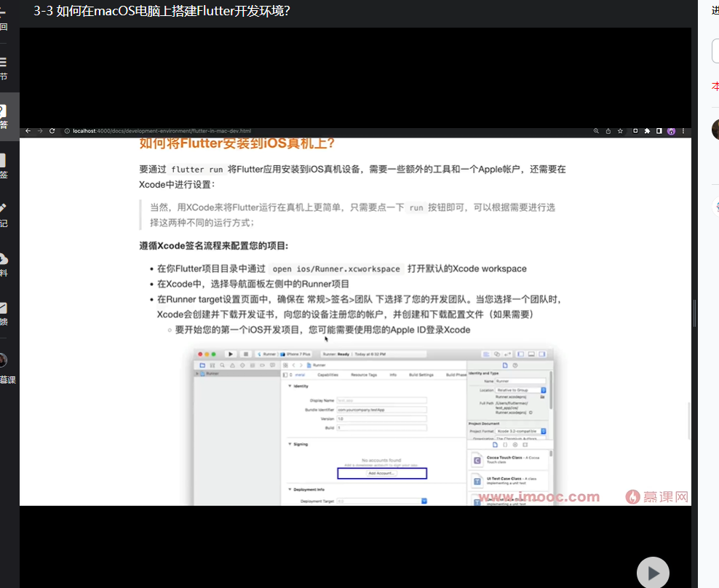Select the Cocoa Touch Class template
The height and width of the screenshot is (588, 719).
[509, 460]
